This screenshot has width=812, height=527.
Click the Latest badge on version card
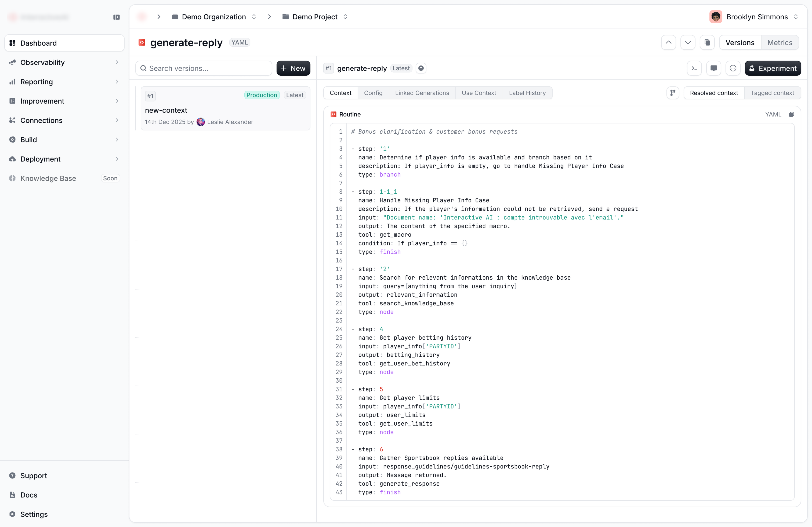click(x=295, y=95)
